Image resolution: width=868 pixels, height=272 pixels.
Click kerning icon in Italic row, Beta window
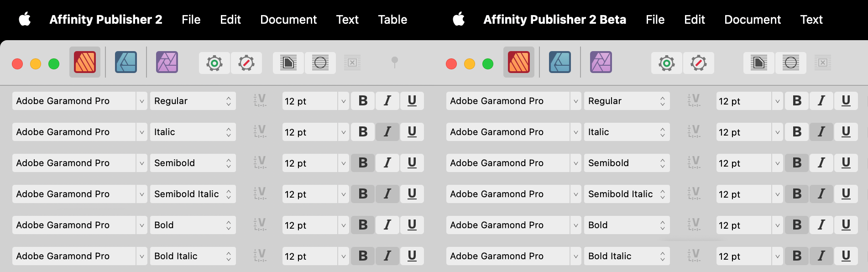coord(694,131)
